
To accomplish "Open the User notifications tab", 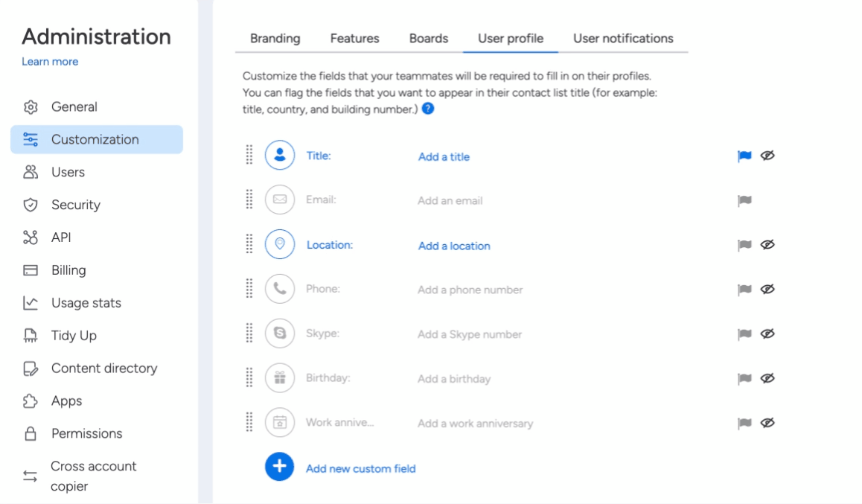I will (623, 39).
